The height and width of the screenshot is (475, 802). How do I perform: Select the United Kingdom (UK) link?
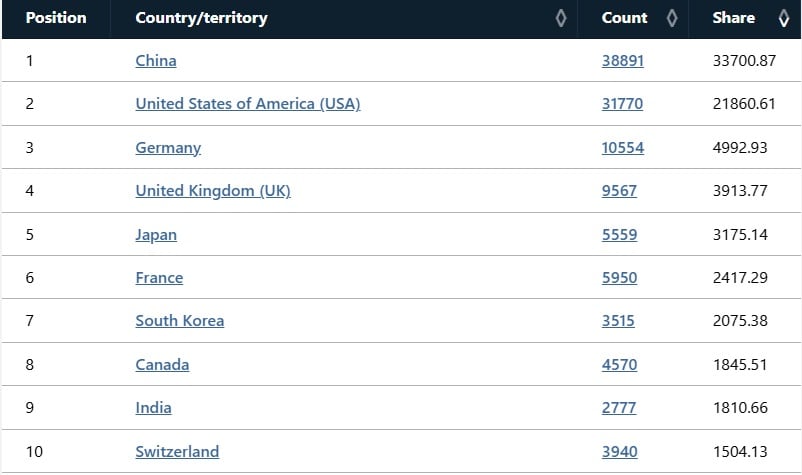click(x=213, y=191)
